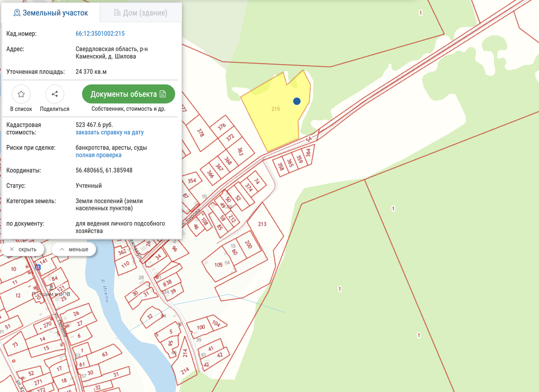Click blue marker dot on parcel 215
This screenshot has width=539, height=392.
click(297, 101)
